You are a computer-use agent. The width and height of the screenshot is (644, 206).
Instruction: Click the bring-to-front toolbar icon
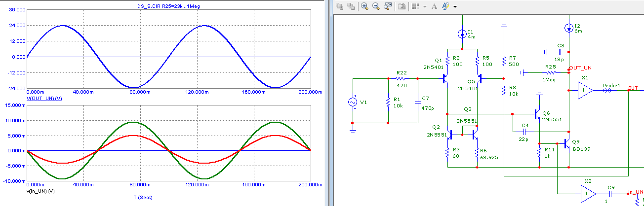pyautogui.click(x=339, y=6)
